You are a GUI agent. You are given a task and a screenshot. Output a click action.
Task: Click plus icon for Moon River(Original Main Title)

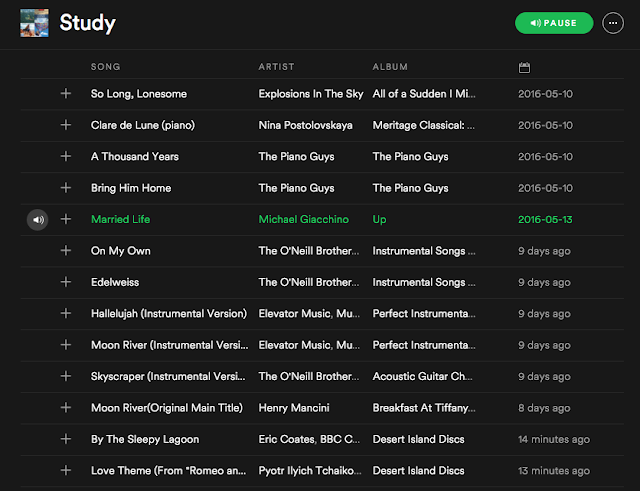(x=66, y=408)
